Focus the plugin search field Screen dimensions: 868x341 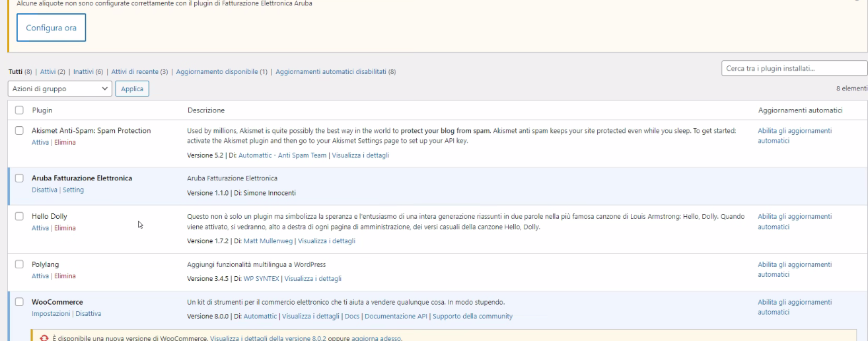(x=794, y=68)
